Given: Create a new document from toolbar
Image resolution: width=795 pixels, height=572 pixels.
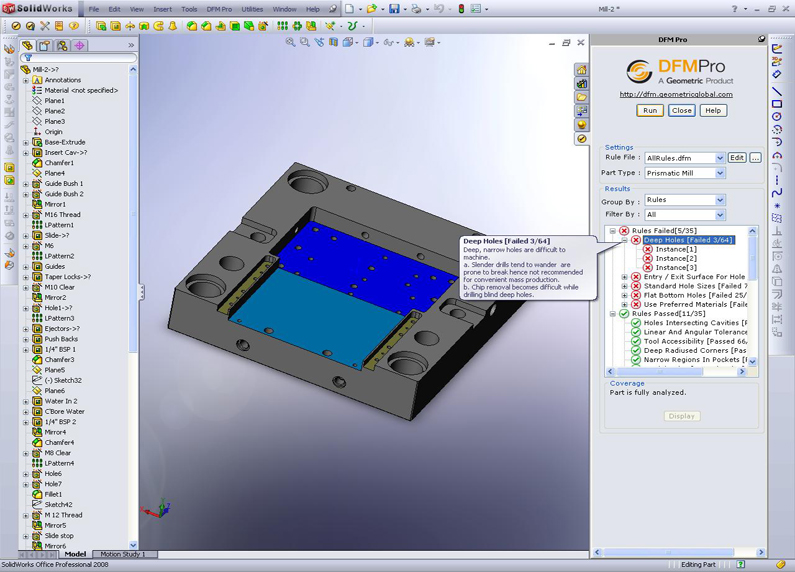Looking at the screenshot, I should (349, 9).
